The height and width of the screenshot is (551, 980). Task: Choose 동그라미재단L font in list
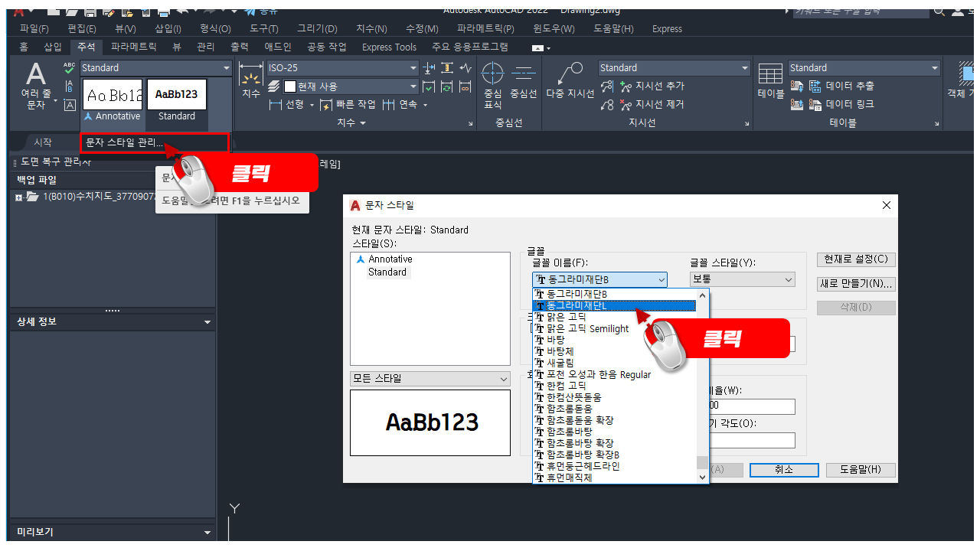pos(615,305)
